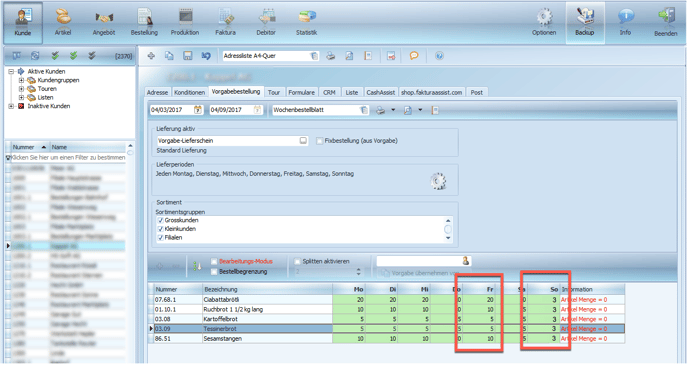Enable the Fixbestellung (aus Vorgabe) checkbox
688x365 pixels.
point(319,141)
